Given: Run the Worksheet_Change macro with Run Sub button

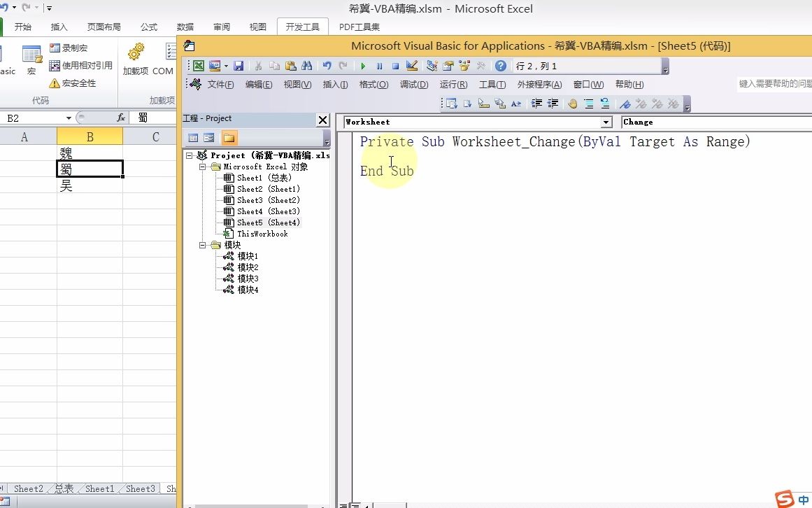Looking at the screenshot, I should click(364, 66).
